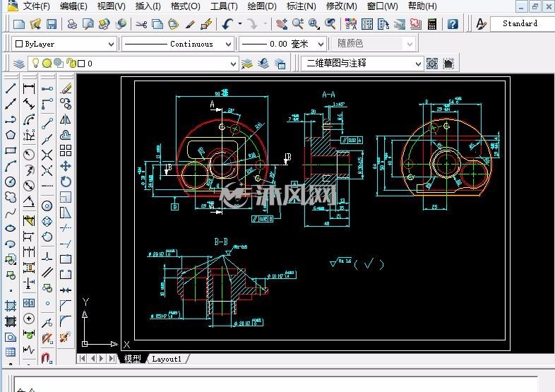Select the Offset tool
Image resolution: width=555 pixels, height=392 pixels.
[66, 135]
